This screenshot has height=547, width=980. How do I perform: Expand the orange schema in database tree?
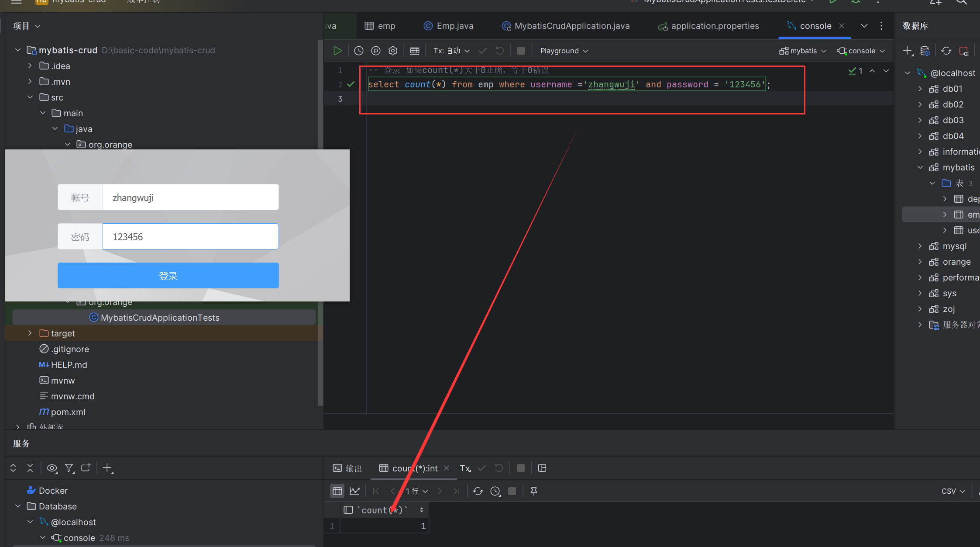[920, 262]
